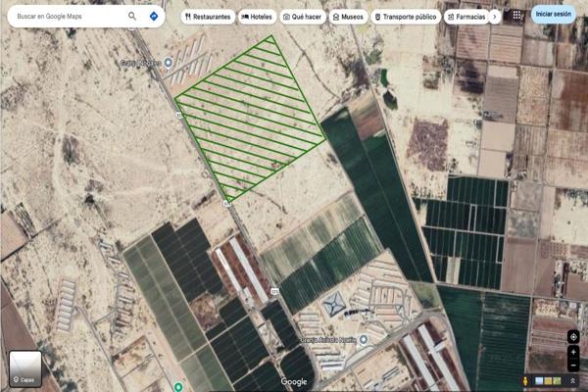Viewport: 588px width, 392px height.
Task: Select the yellow Street View pegman
Action: tap(526, 380)
